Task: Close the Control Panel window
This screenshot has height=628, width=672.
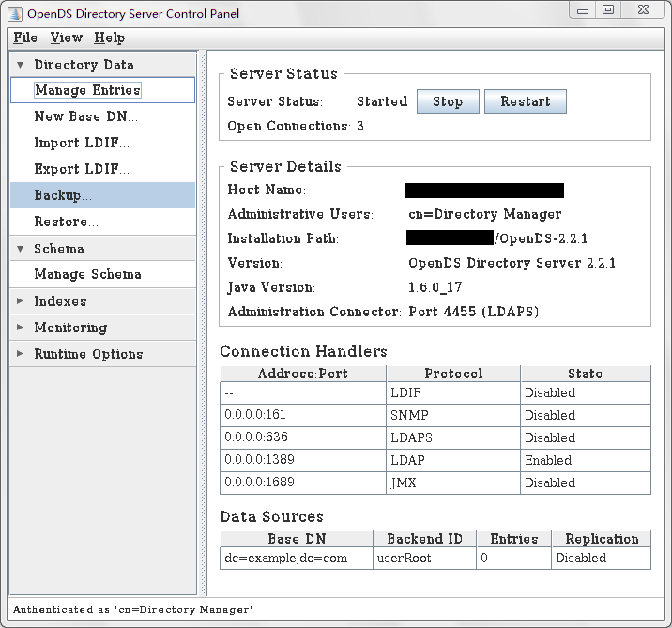Action: coord(643,10)
